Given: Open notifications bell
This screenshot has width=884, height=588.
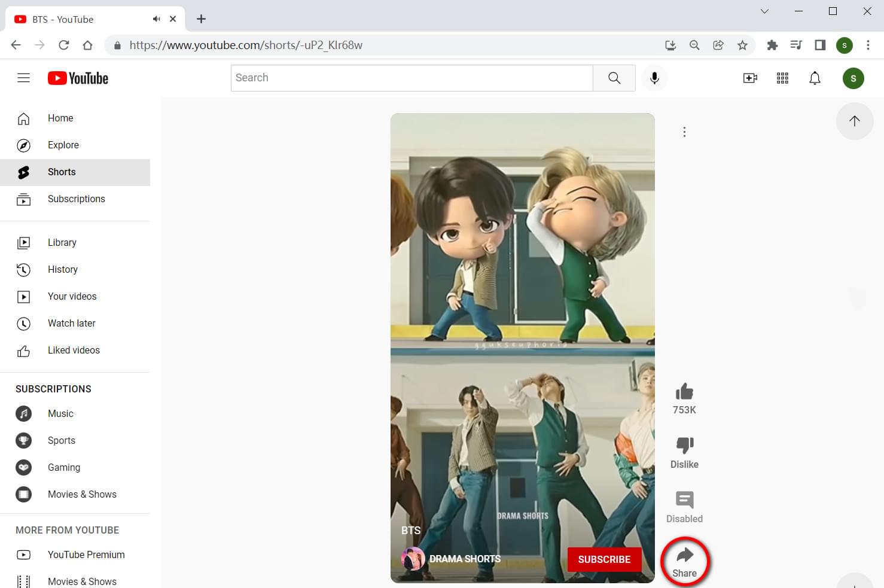Looking at the screenshot, I should [815, 78].
